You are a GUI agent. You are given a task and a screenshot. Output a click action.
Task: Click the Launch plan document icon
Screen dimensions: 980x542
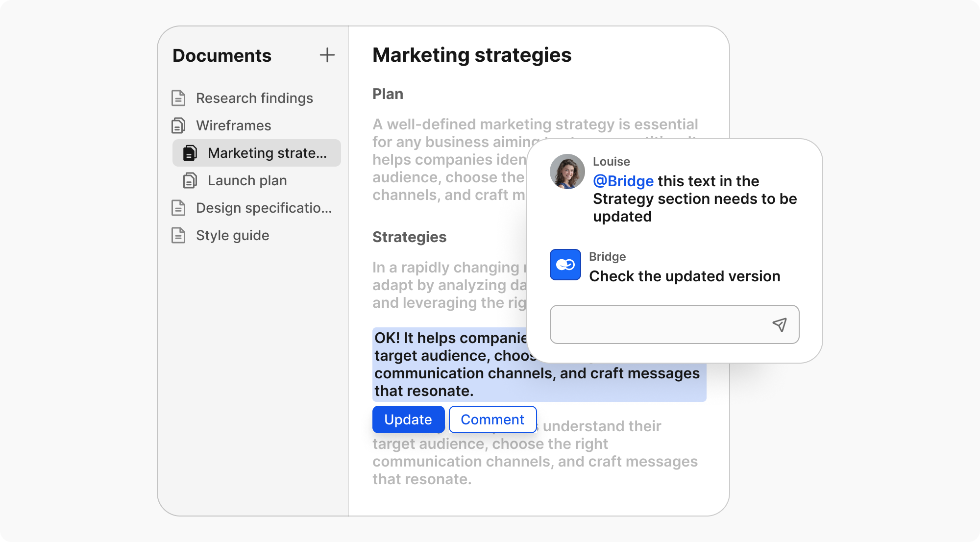pos(190,180)
